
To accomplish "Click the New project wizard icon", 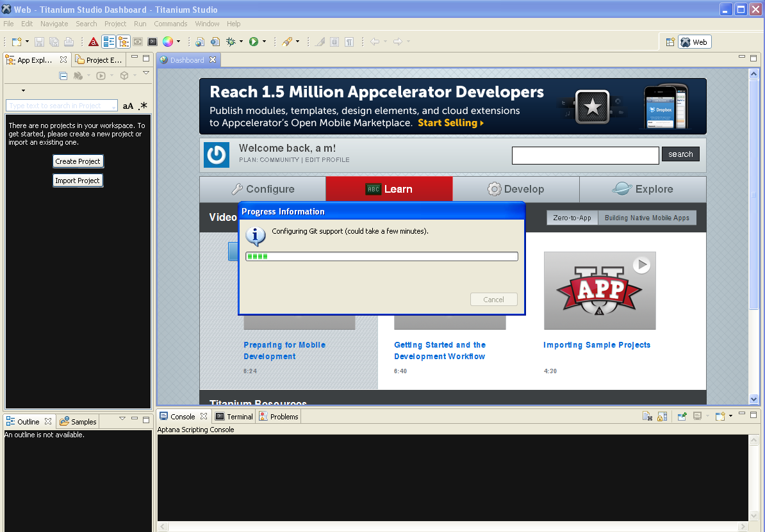I will click(17, 42).
